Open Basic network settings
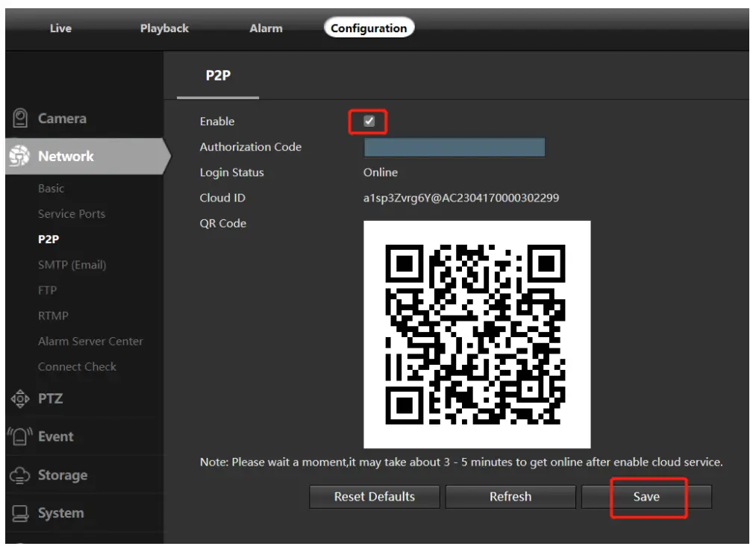The width and height of the screenshot is (756, 552). coord(51,189)
